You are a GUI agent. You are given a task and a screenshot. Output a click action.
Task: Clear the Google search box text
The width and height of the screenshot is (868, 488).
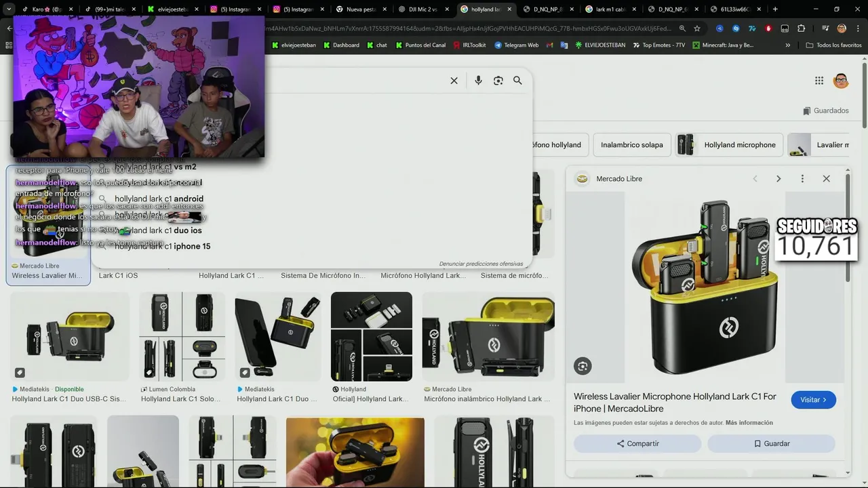[x=454, y=81]
